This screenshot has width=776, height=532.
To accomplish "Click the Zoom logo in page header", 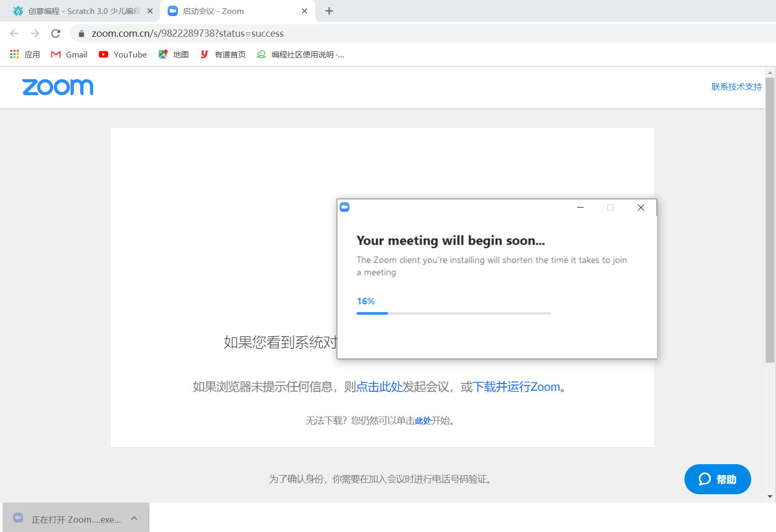I will pos(58,87).
